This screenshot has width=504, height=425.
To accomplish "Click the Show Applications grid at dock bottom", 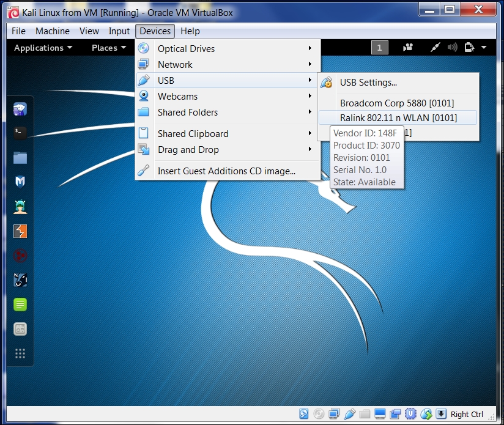I will (x=20, y=353).
